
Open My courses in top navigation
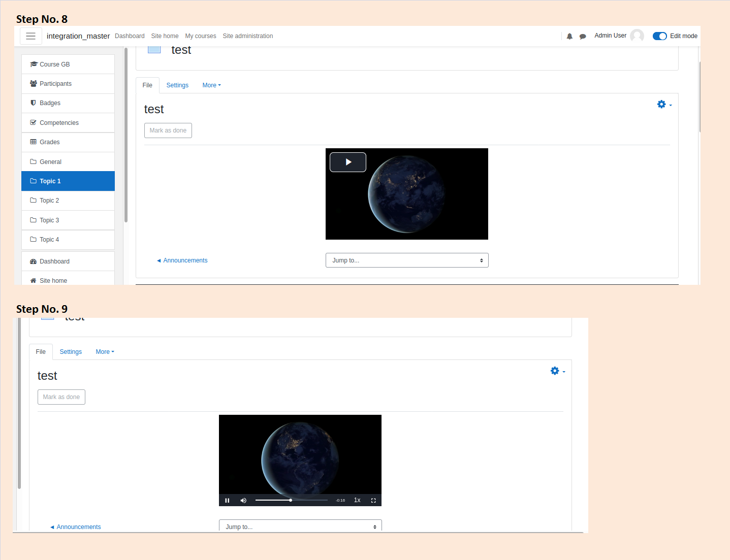201,36
